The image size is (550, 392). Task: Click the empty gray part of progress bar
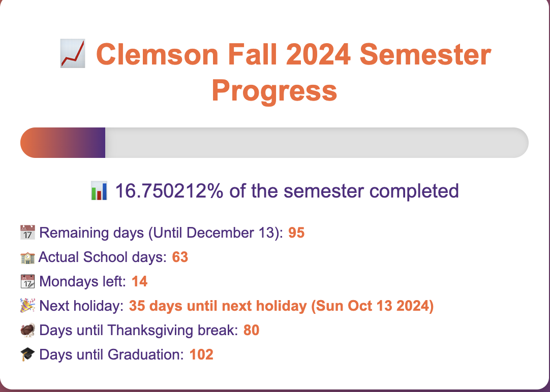315,143
